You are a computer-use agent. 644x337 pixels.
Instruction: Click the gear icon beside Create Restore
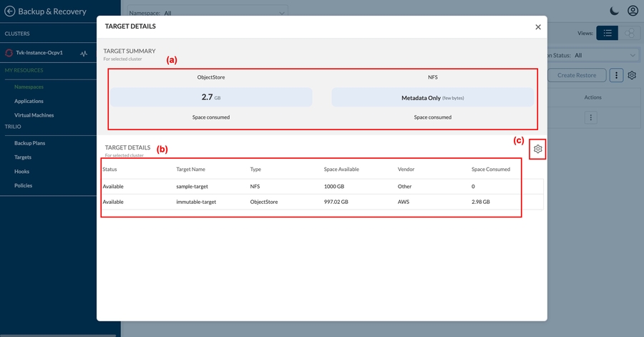pos(632,75)
